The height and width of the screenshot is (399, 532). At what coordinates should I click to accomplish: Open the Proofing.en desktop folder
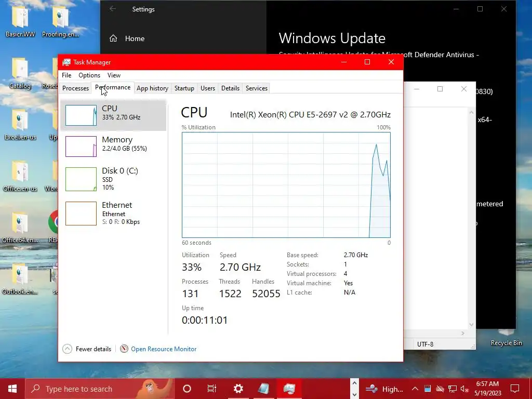click(60, 22)
